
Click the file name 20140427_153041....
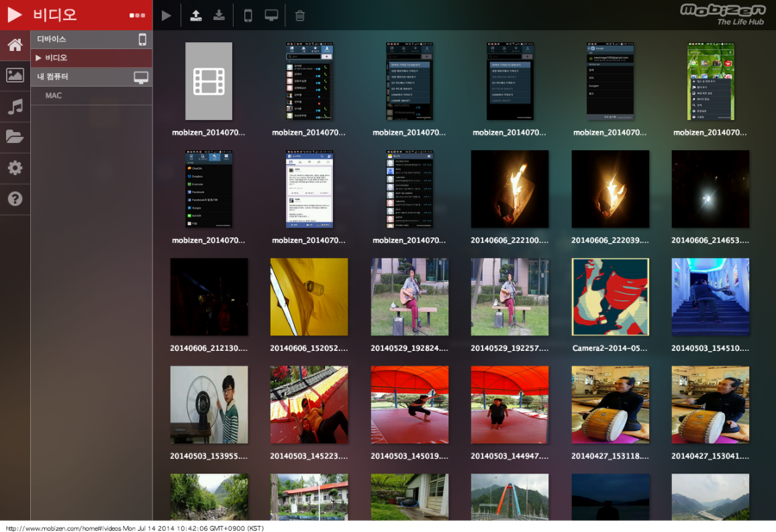click(710, 456)
